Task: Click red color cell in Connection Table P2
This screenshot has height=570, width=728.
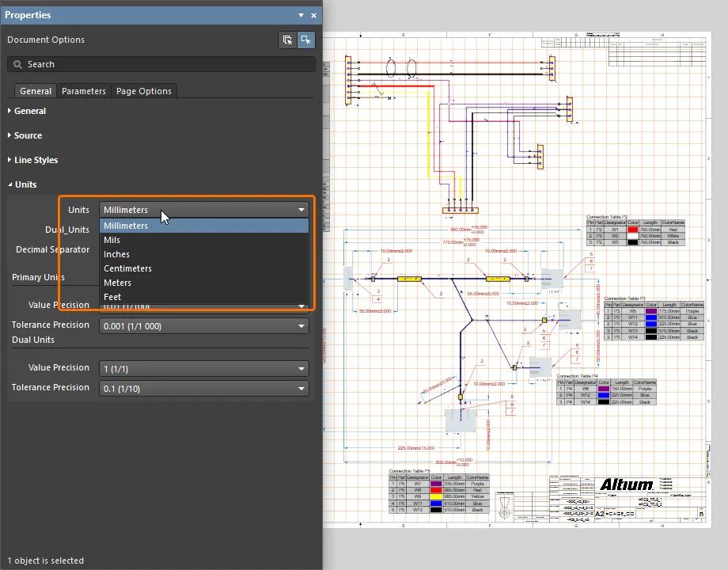Action: (632, 229)
